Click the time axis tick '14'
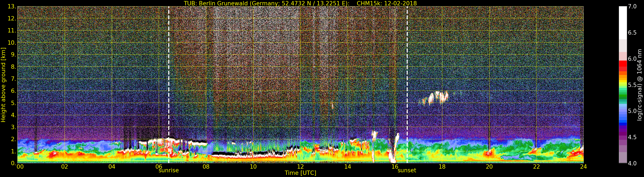 point(347,166)
